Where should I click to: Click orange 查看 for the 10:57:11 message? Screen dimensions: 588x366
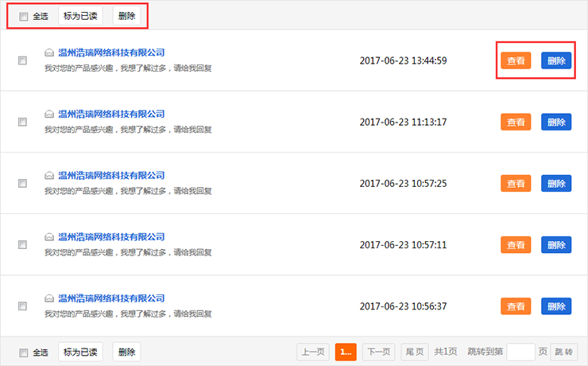click(516, 245)
